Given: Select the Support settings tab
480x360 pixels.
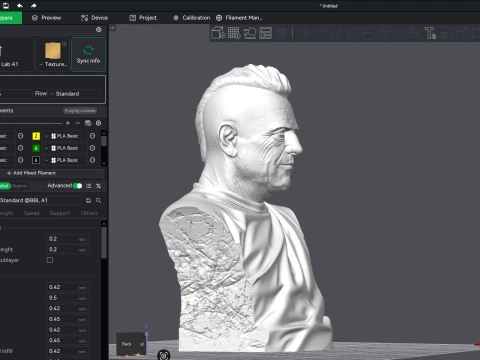Looking at the screenshot, I should pyautogui.click(x=60, y=213).
